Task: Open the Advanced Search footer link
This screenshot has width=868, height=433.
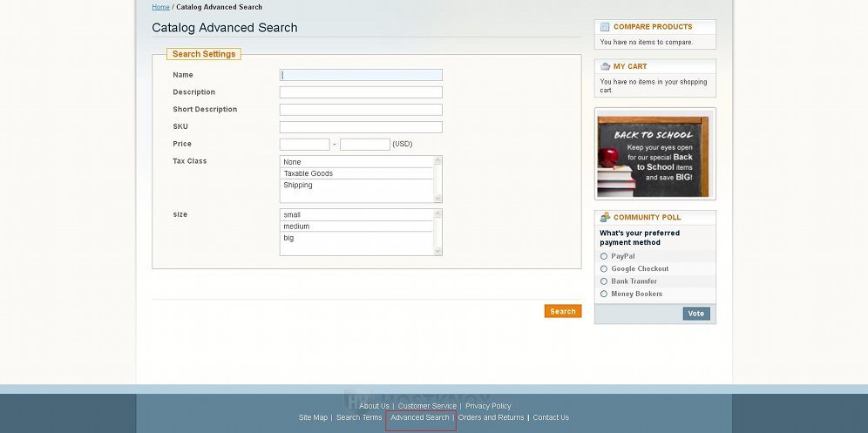Action: coord(420,417)
